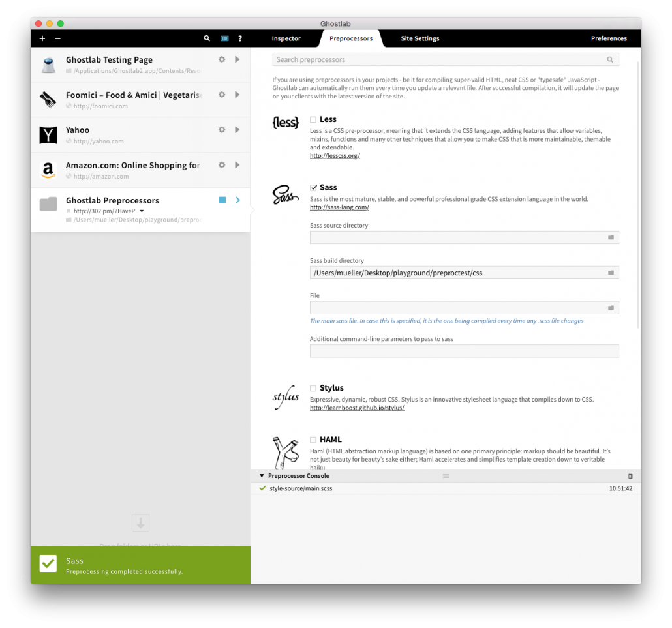The height and width of the screenshot is (628, 672).
Task: Start the Amazon.com site play arrow
Action: click(237, 165)
